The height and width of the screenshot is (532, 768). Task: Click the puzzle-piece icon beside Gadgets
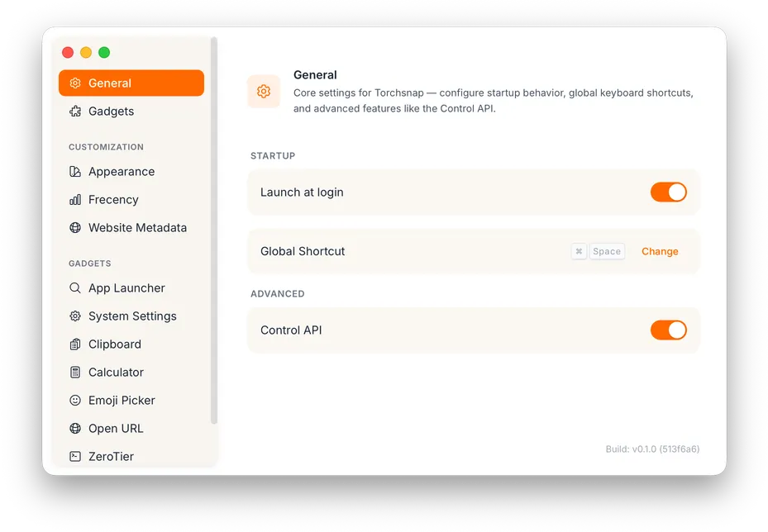(x=75, y=112)
